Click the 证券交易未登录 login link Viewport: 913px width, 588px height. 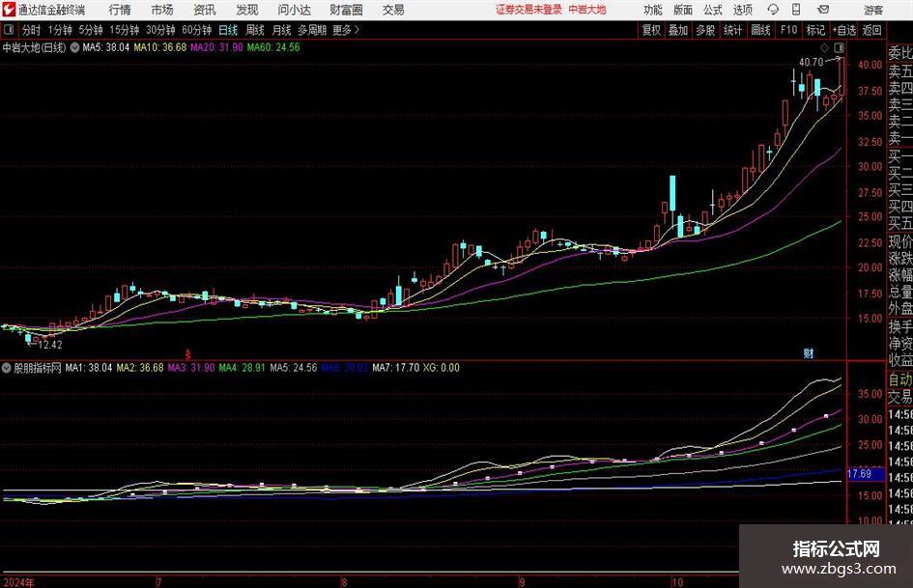(528, 10)
